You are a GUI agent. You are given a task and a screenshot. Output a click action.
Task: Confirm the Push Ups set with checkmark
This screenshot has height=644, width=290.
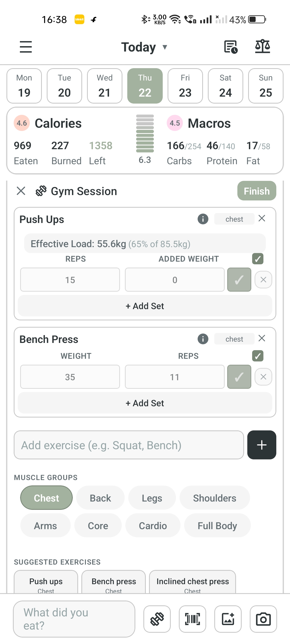pos(239,280)
